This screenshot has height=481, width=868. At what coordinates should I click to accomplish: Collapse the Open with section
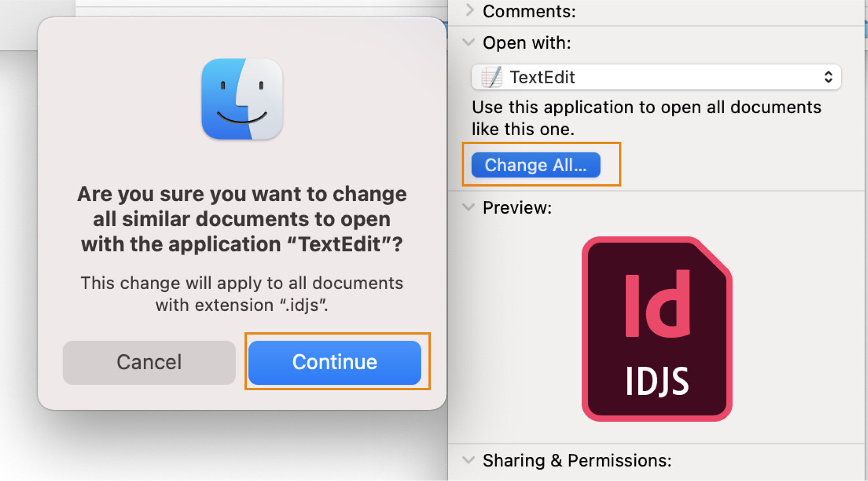click(469, 42)
